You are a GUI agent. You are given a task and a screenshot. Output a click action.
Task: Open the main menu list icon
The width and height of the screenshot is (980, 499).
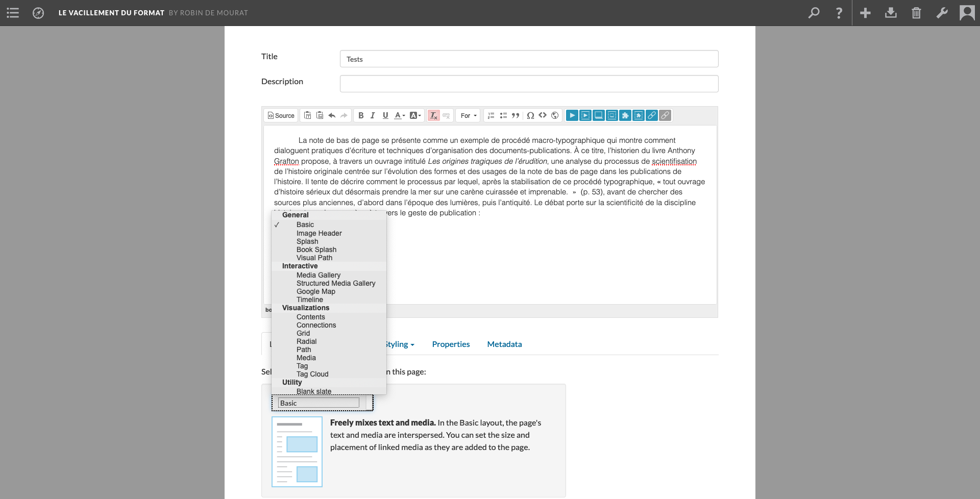pyautogui.click(x=13, y=13)
